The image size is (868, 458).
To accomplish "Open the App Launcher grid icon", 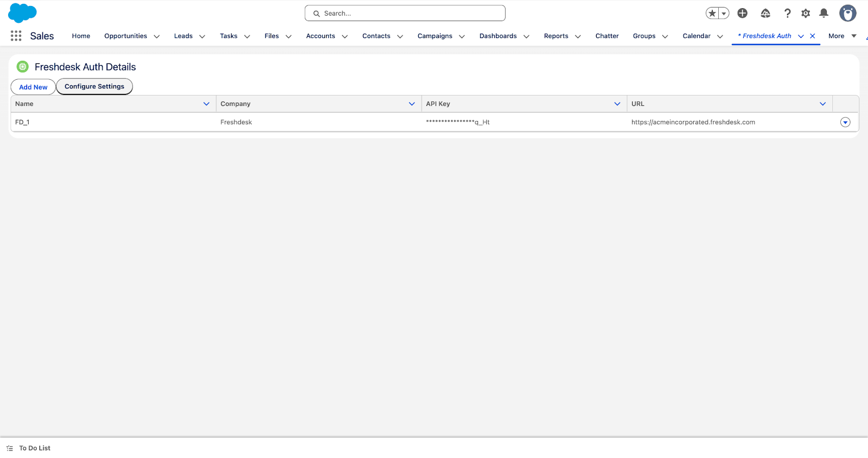I will [x=16, y=36].
